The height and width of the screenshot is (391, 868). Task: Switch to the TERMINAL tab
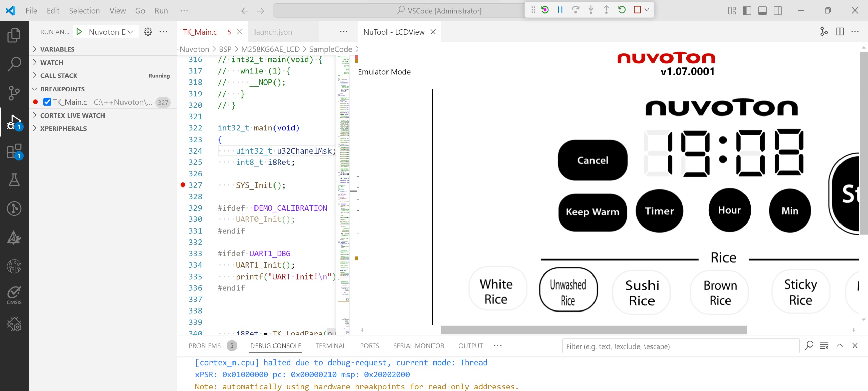(x=330, y=346)
